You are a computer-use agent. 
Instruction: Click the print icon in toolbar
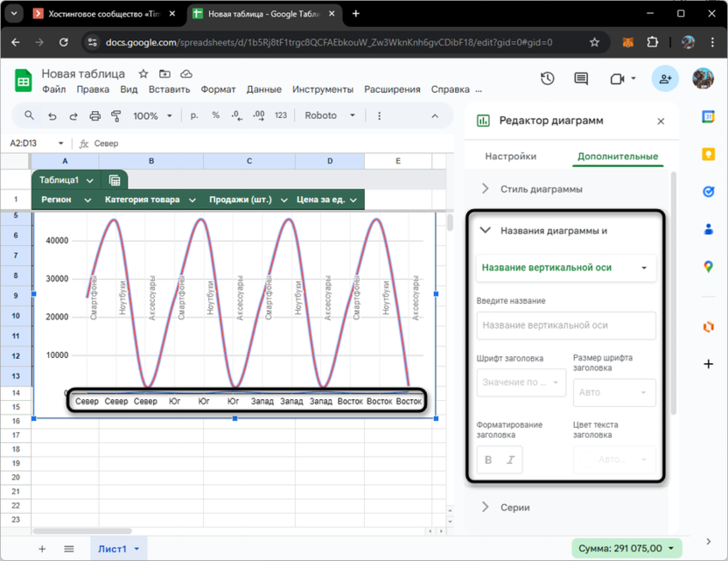[x=95, y=116]
